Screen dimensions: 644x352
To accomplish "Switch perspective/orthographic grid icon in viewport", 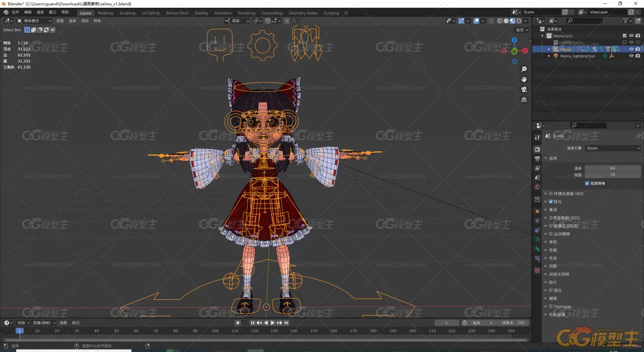I will (x=524, y=99).
